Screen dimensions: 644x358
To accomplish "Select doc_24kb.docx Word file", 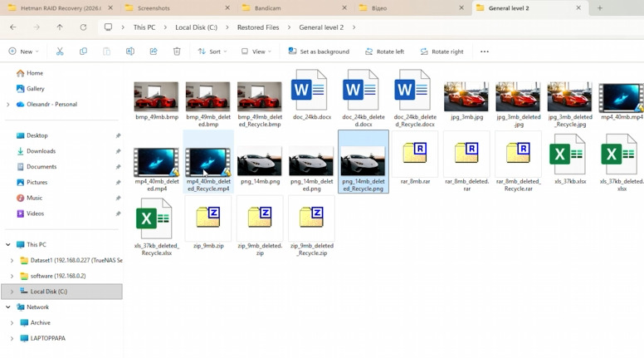I will tap(311, 96).
